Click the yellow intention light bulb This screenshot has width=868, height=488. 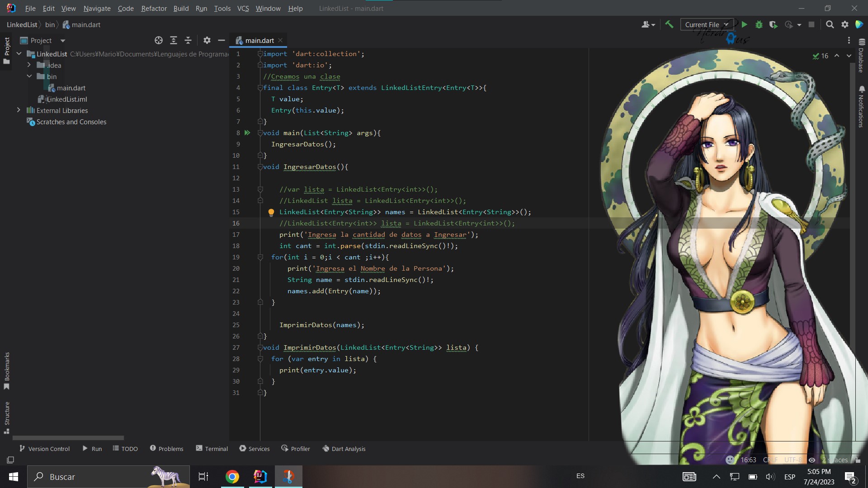tap(271, 212)
